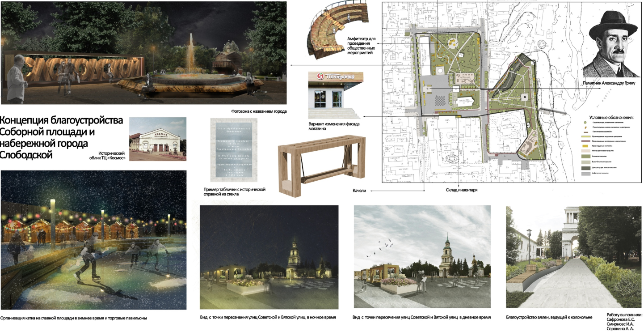Open the night-time square view render
This screenshot has height=336, width=644.
[269, 258]
